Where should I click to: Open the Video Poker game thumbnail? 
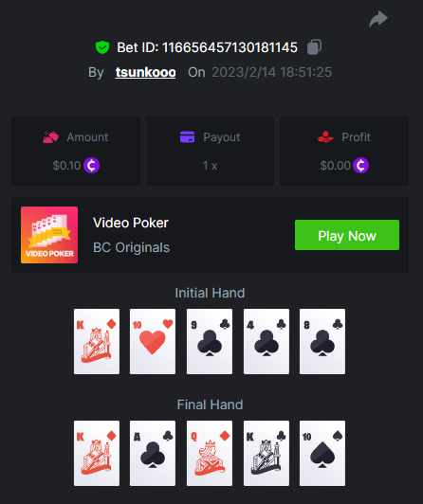49,235
